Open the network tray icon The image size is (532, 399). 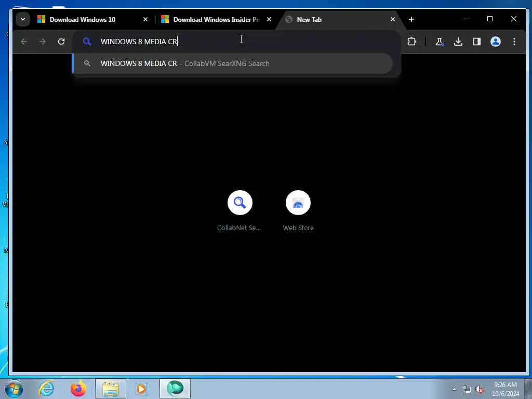click(467, 390)
